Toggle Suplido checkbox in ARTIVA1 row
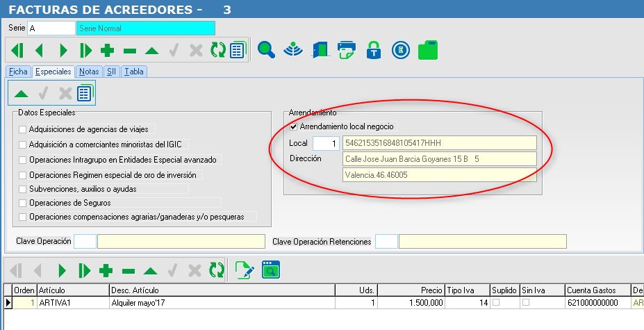644x330 pixels. 496,302
